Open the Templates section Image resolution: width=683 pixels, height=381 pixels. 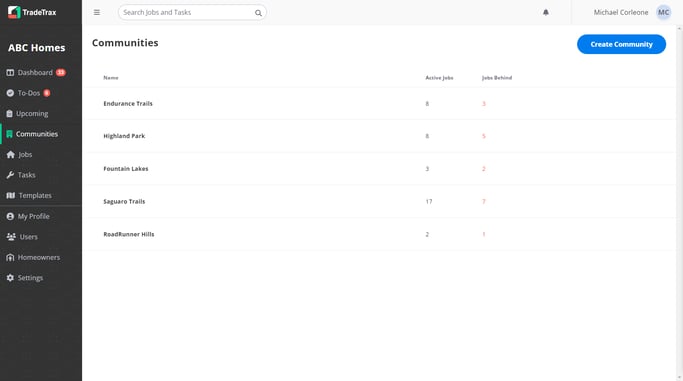(29, 195)
